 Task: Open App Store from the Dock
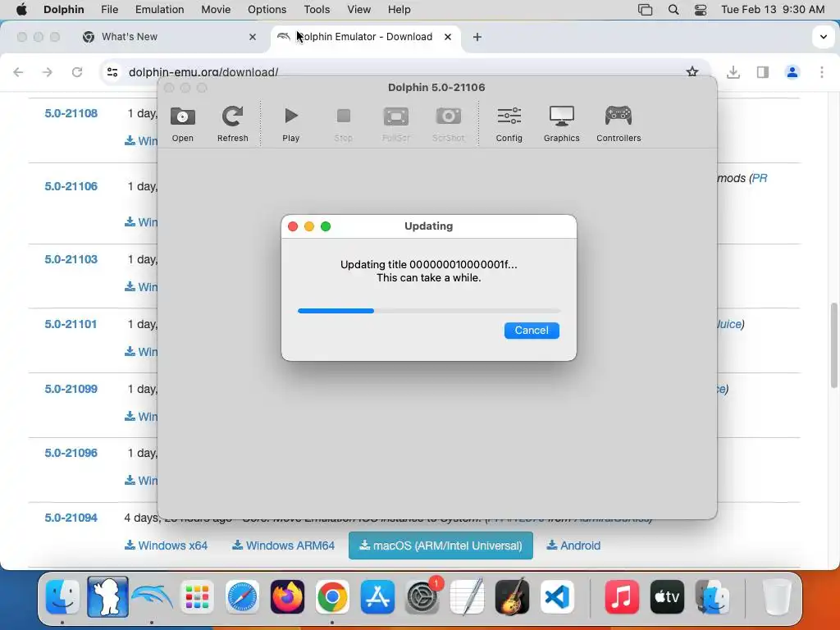[377, 597]
